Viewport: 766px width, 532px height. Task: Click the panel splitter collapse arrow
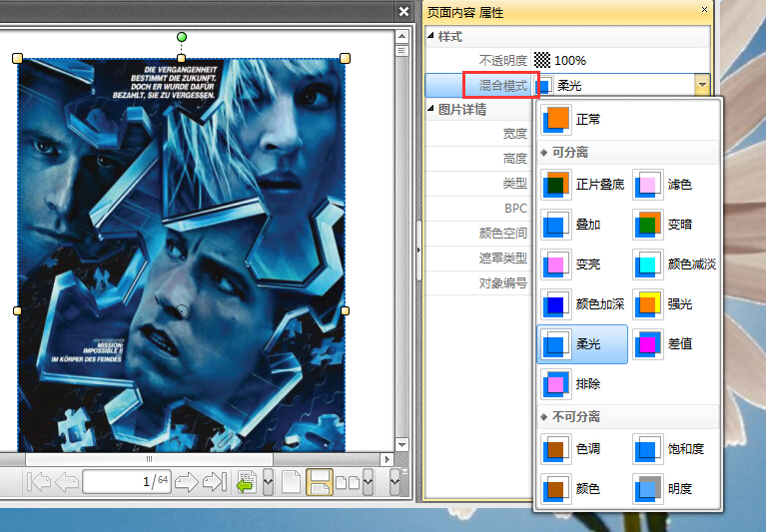click(418, 251)
